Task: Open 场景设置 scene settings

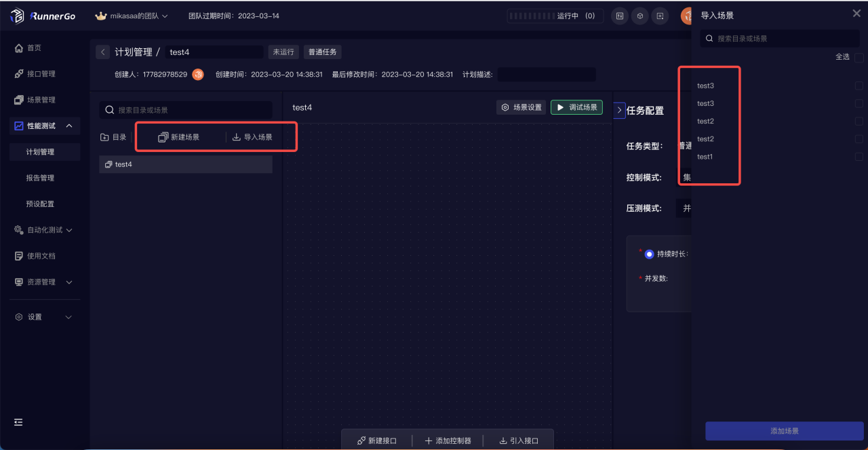Action: [x=521, y=107]
